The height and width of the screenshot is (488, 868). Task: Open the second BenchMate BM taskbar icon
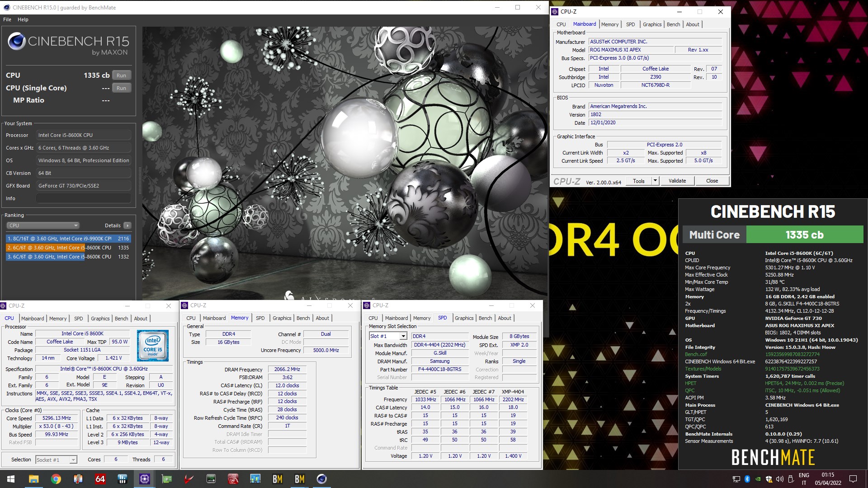(300, 479)
